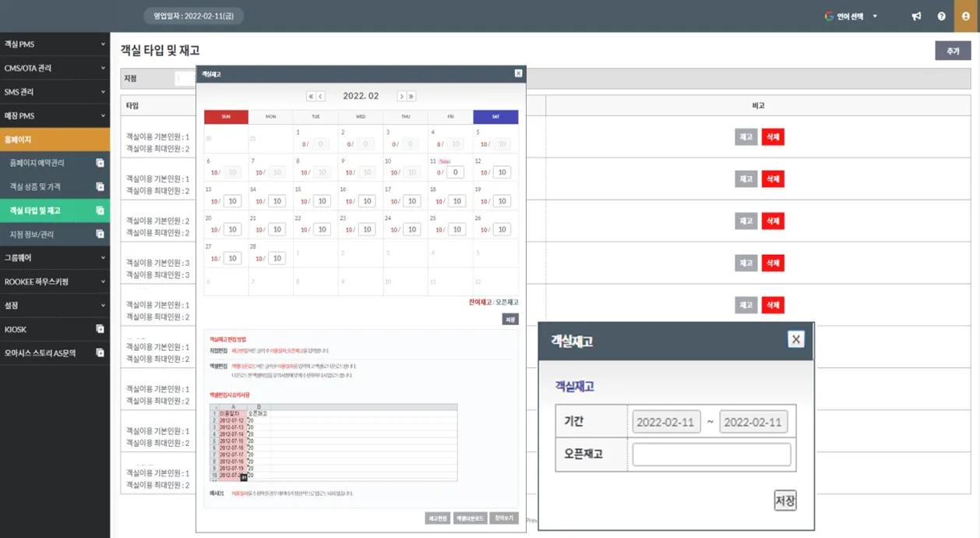980x538 pixels.
Task: Jump forward a year with double-right arrow
Action: (411, 96)
